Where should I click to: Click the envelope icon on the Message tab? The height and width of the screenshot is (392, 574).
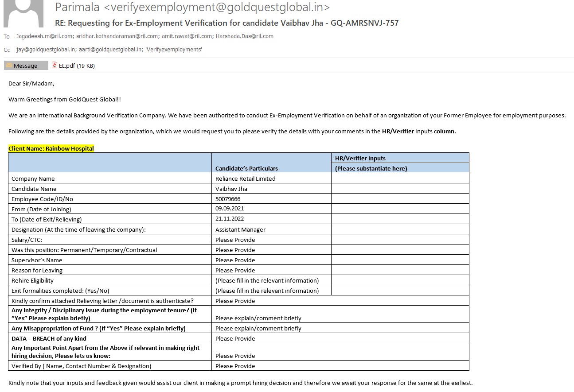click(x=9, y=66)
